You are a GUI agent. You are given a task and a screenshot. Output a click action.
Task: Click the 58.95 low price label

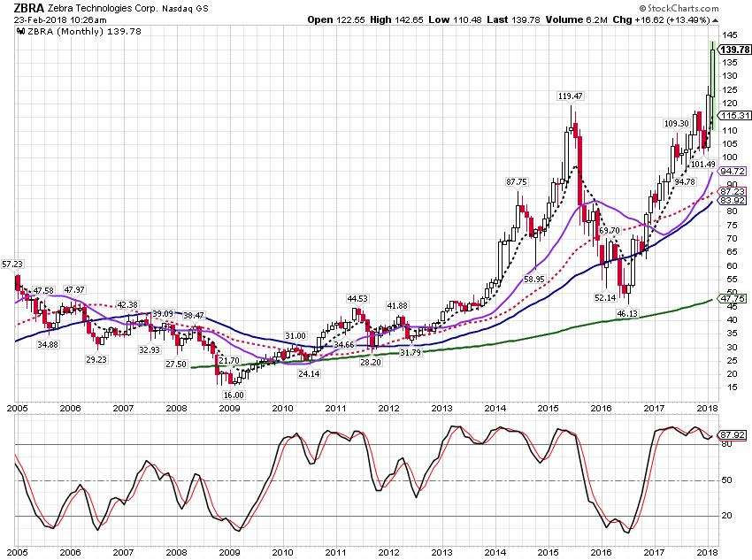(x=534, y=279)
